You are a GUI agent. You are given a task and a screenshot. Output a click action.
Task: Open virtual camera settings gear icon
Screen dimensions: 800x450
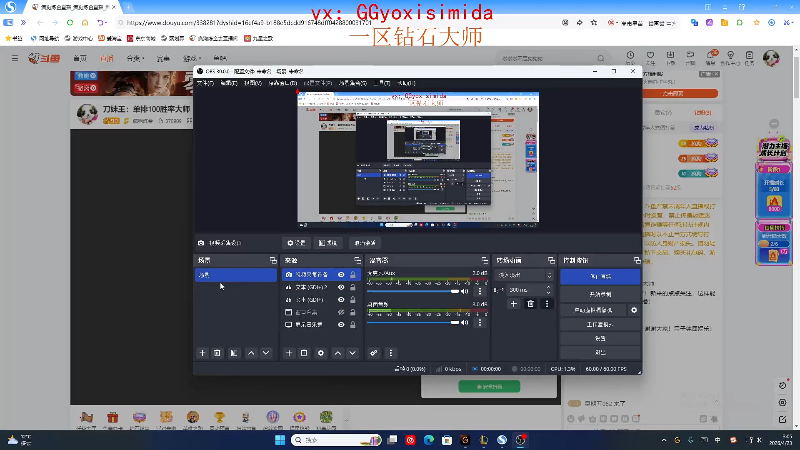(634, 310)
